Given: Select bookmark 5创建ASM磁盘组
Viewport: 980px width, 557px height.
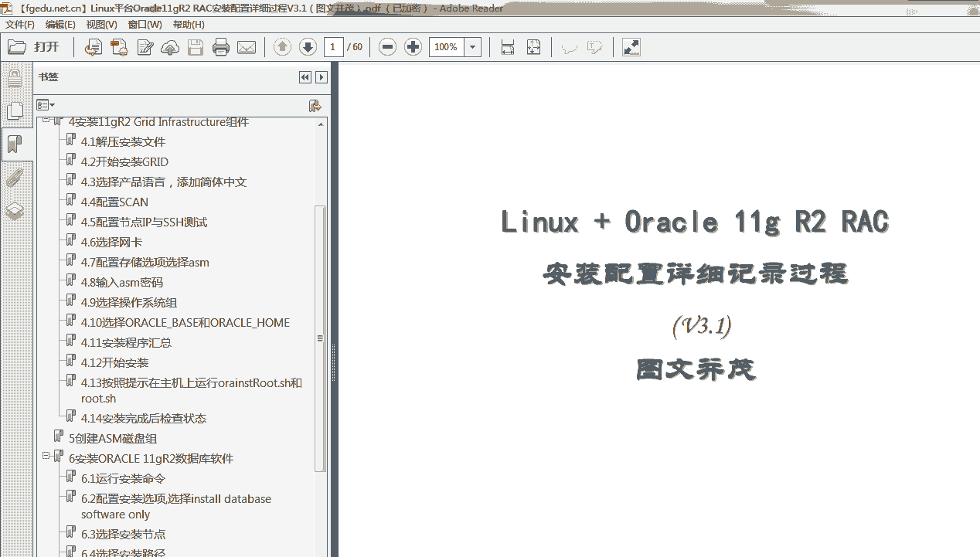Looking at the screenshot, I should pyautogui.click(x=113, y=439).
